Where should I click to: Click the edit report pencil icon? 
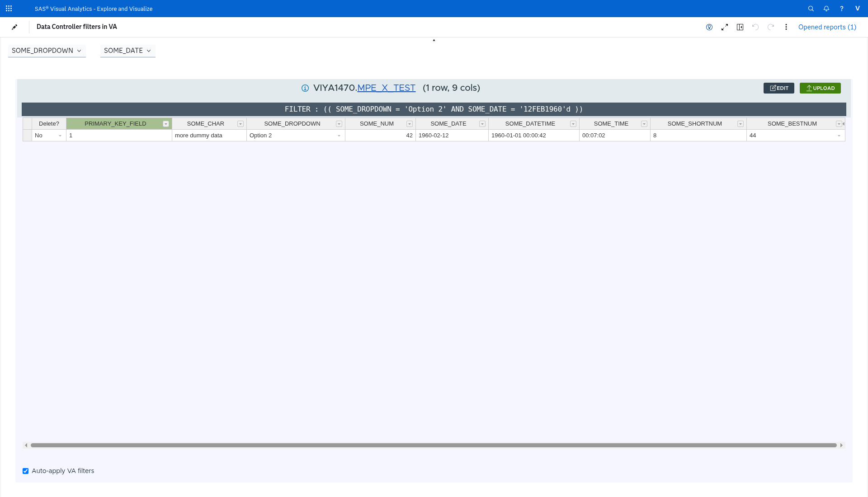[14, 27]
